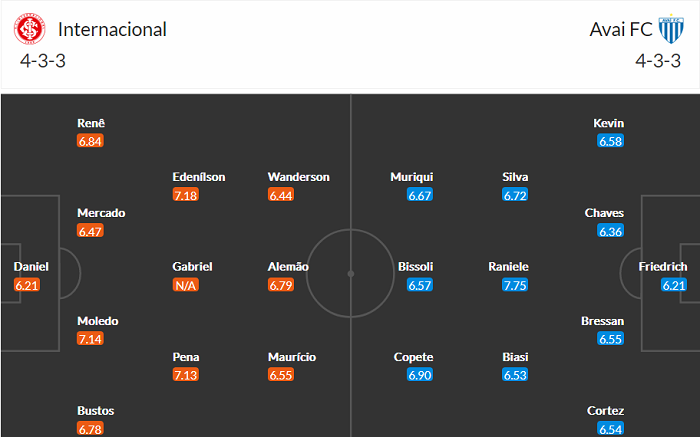Click the Internacional club crest icon
The image size is (700, 437).
pyautogui.click(x=30, y=29)
